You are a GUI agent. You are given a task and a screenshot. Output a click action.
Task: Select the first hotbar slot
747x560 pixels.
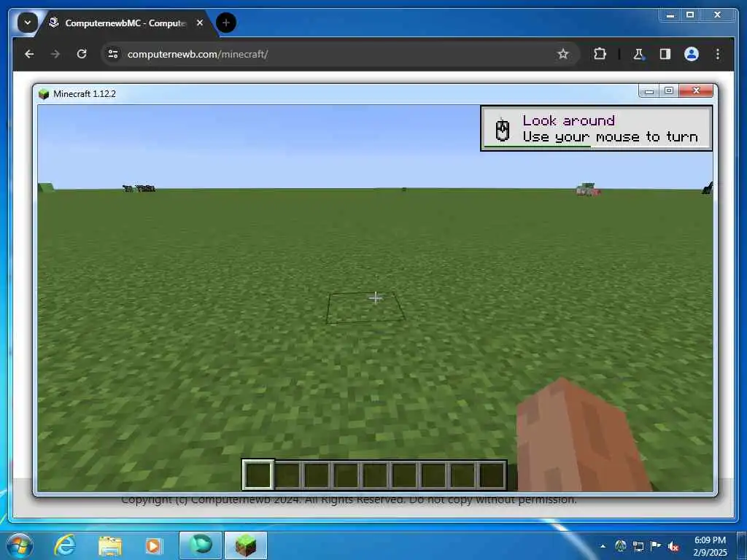click(x=258, y=474)
